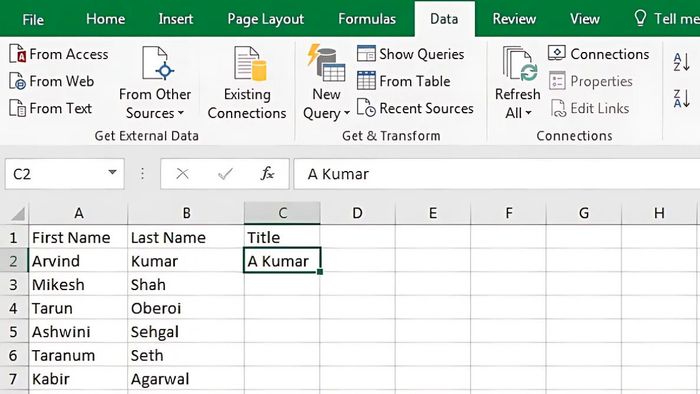Select row 5 header
700x394 pixels.
pos(13,332)
